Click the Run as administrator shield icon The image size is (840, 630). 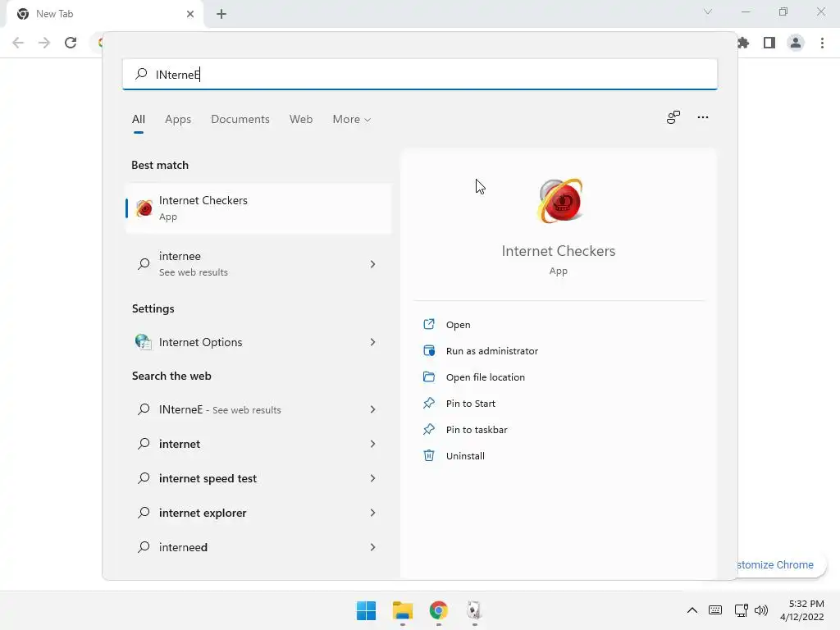point(429,350)
